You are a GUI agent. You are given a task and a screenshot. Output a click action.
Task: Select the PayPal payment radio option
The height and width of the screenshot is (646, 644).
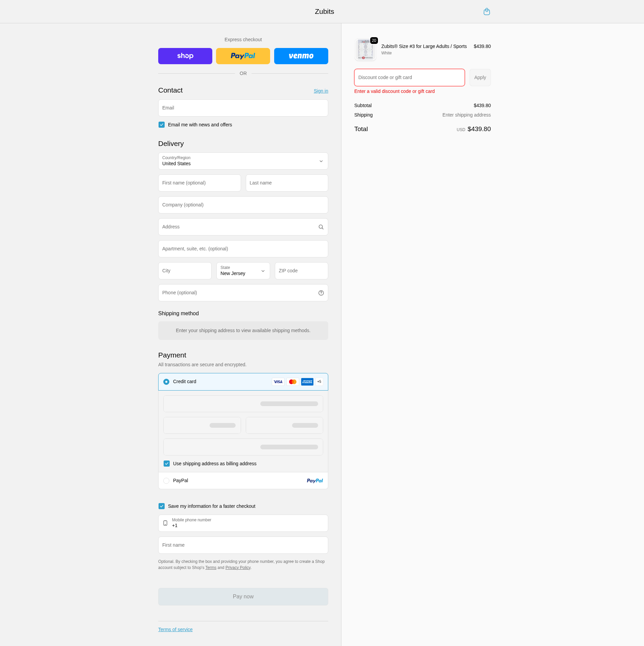pyautogui.click(x=166, y=481)
